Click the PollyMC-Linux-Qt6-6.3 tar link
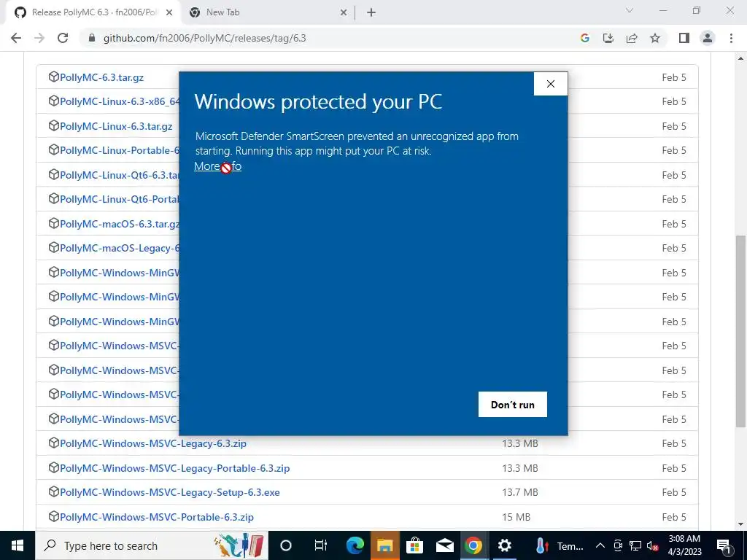The width and height of the screenshot is (747, 560). [x=120, y=175]
